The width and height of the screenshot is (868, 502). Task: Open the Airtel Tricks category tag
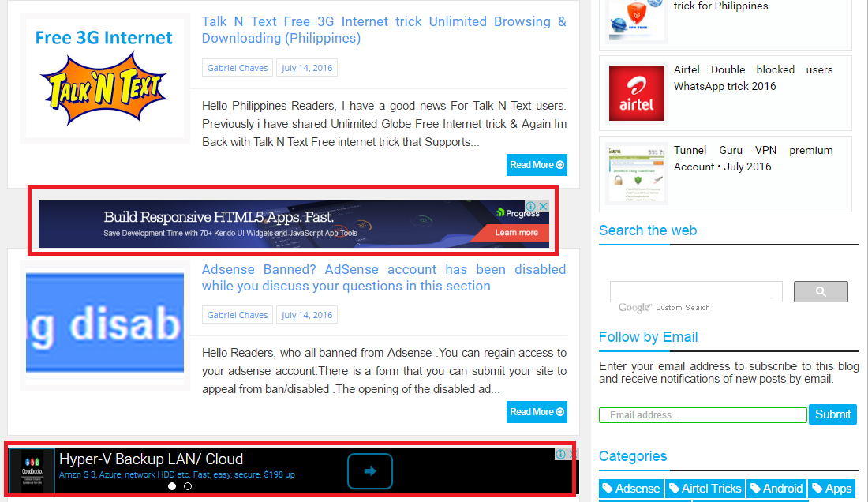click(705, 489)
